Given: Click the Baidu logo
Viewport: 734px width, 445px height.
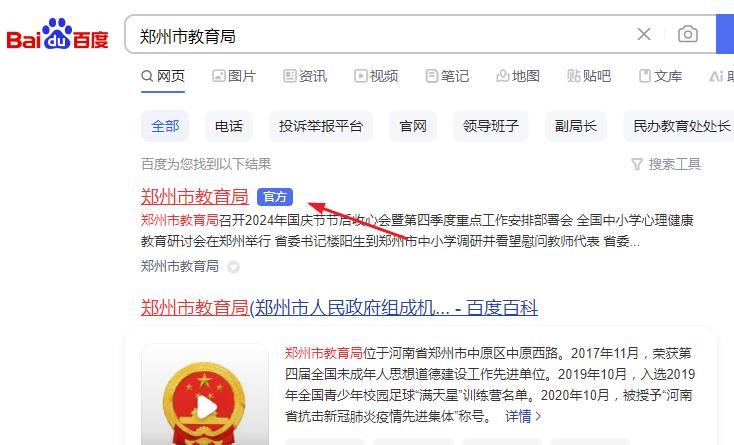Looking at the screenshot, I should 57,34.
